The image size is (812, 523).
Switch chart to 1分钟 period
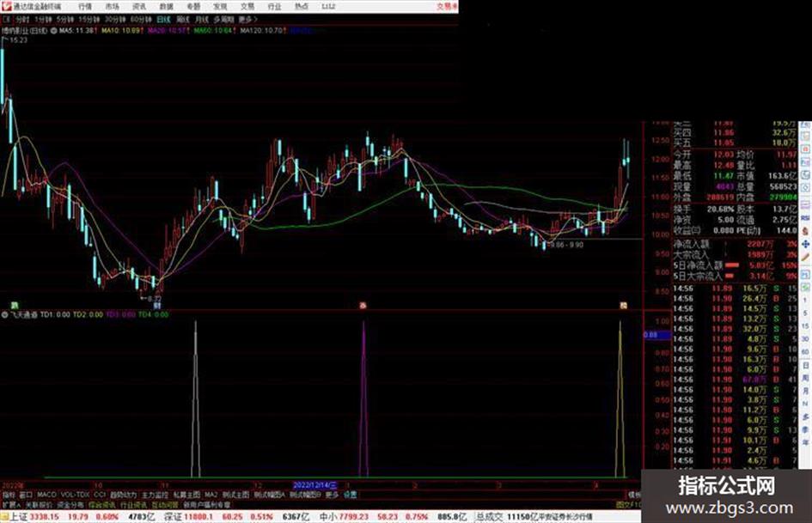click(x=43, y=19)
